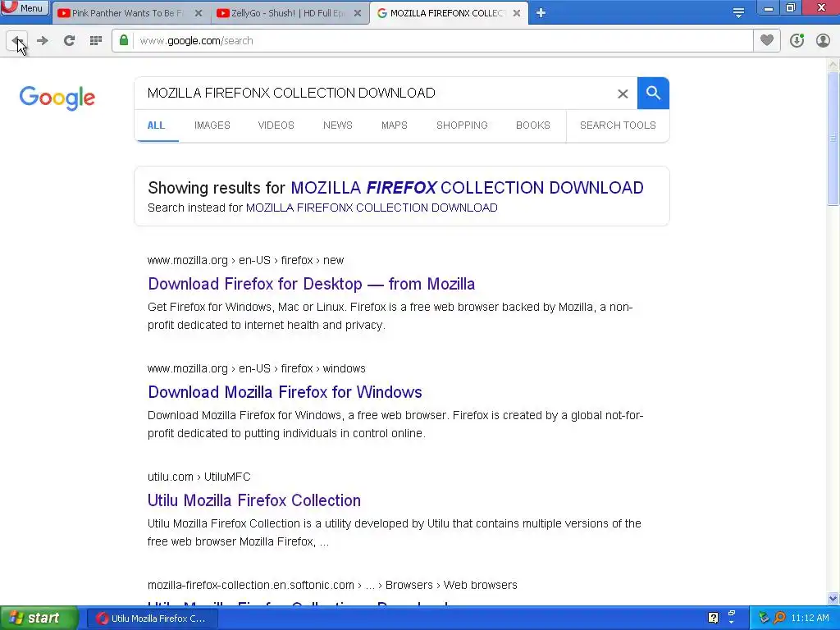Open SEARCH TOOLS options

point(618,126)
